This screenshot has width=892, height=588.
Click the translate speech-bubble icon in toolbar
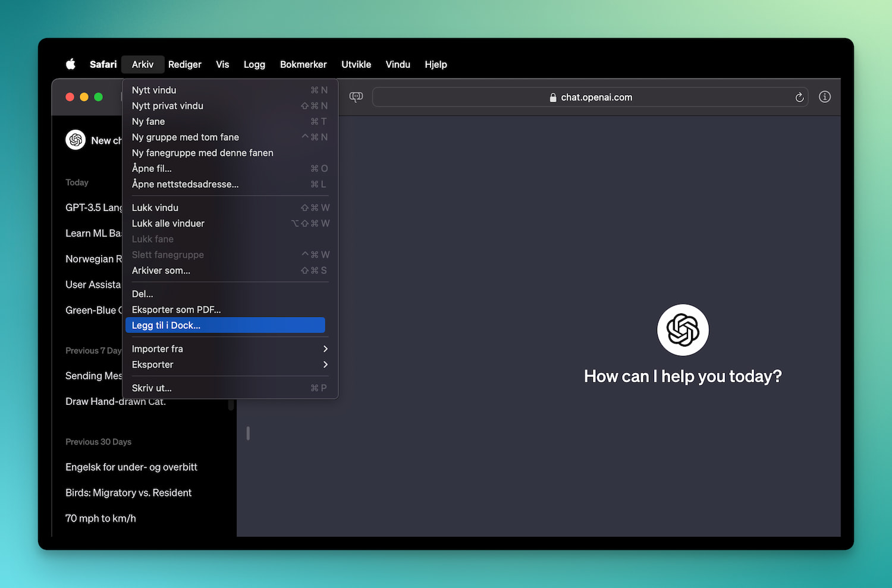pos(356,97)
